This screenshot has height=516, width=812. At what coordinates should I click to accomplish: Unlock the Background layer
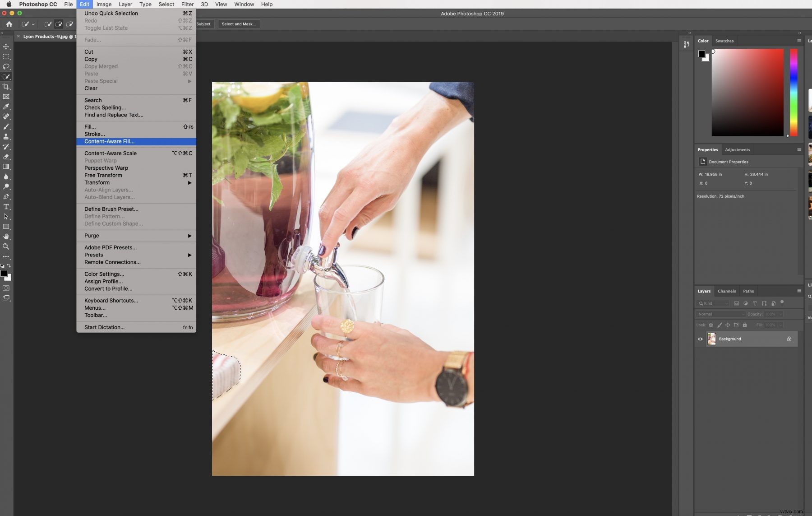pos(789,339)
